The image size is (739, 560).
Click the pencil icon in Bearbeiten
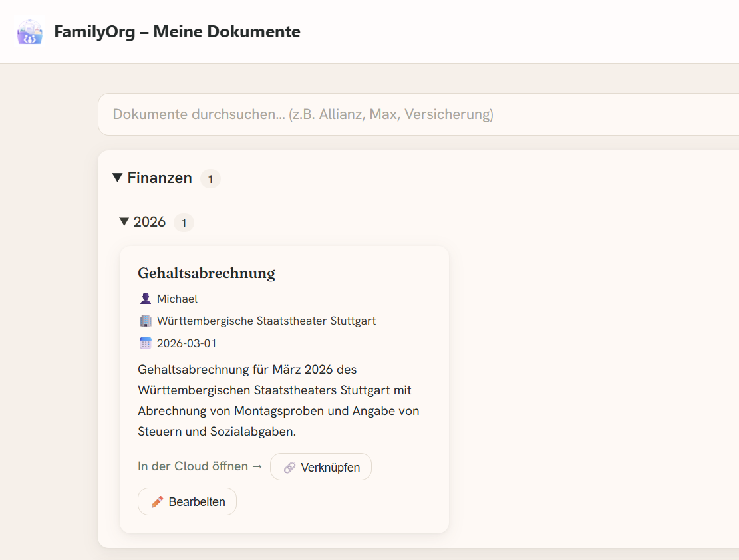click(x=158, y=502)
